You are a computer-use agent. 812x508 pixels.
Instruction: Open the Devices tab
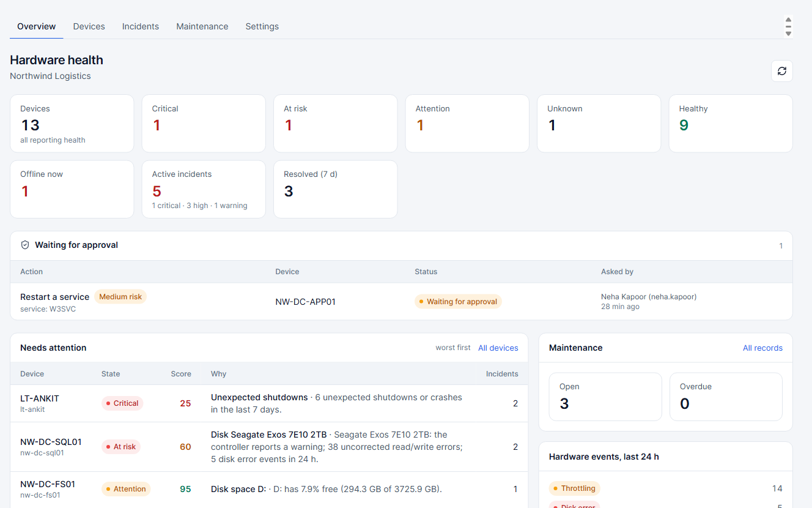pos(89,26)
